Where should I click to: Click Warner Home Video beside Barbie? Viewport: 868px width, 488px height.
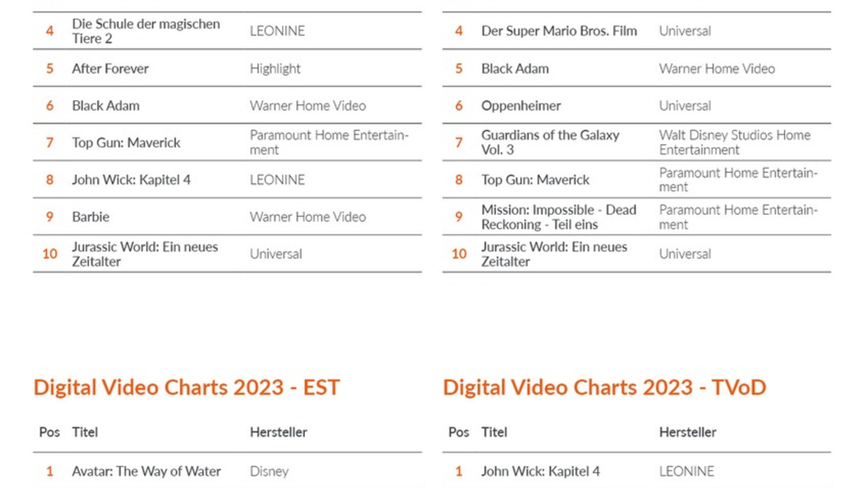[x=307, y=217]
